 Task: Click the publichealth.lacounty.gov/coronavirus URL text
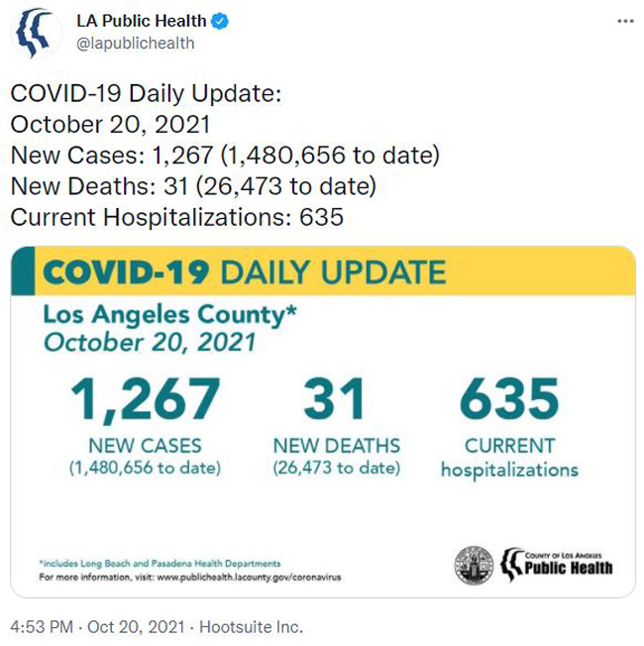tap(250, 578)
